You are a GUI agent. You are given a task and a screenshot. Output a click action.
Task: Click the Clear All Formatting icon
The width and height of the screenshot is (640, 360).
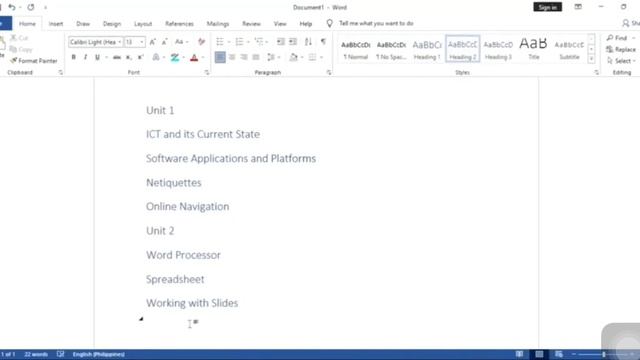(x=201, y=42)
